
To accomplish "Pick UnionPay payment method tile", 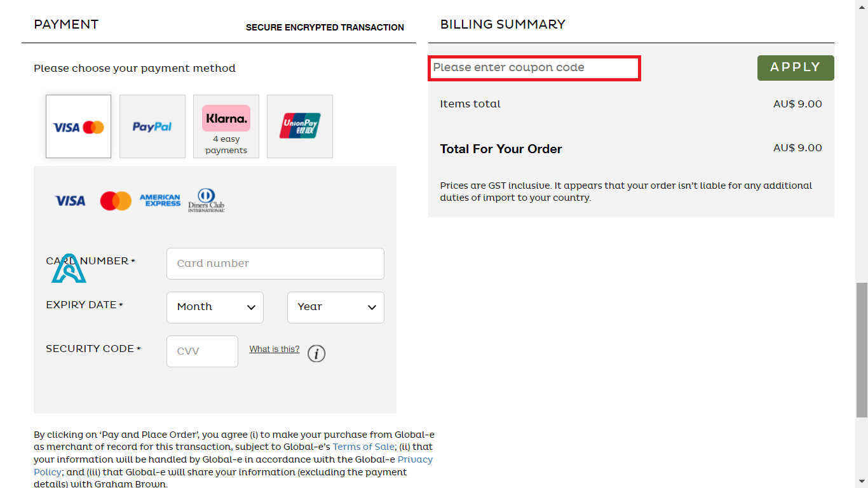I will (x=300, y=126).
